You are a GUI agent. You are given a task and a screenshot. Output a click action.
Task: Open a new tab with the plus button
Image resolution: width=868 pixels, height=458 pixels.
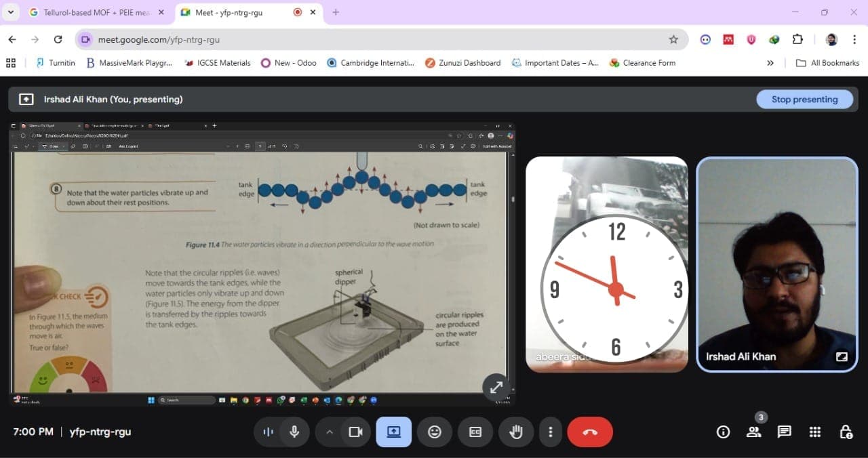(336, 12)
